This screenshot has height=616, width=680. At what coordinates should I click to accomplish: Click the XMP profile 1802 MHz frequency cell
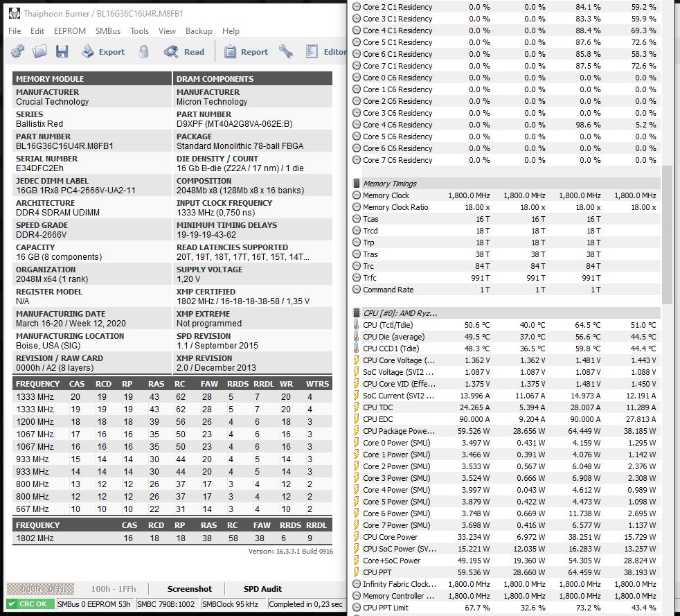tap(35, 538)
